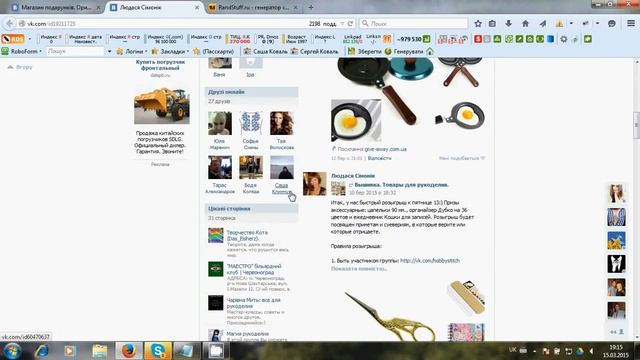
Task: Open the Firefox hamburger menu
Action: coord(631,23)
